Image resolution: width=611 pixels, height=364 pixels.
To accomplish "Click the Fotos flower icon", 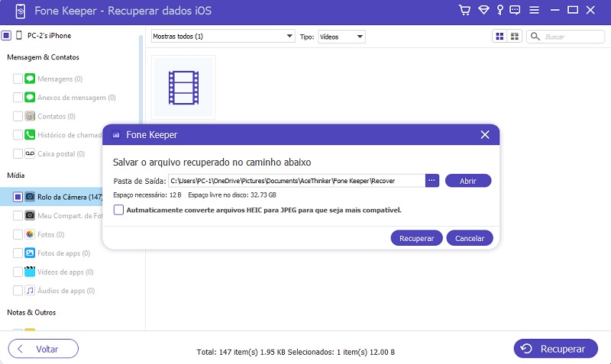I will pos(30,234).
